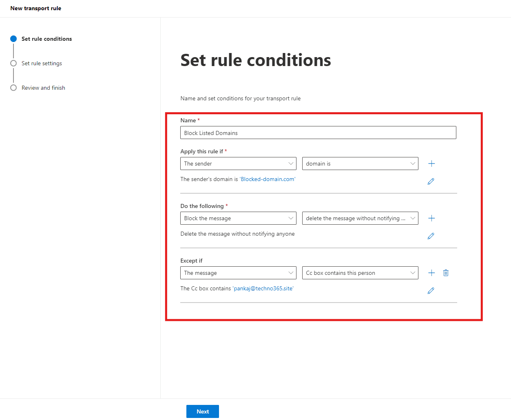Add another condition with the plus icon

(431, 164)
